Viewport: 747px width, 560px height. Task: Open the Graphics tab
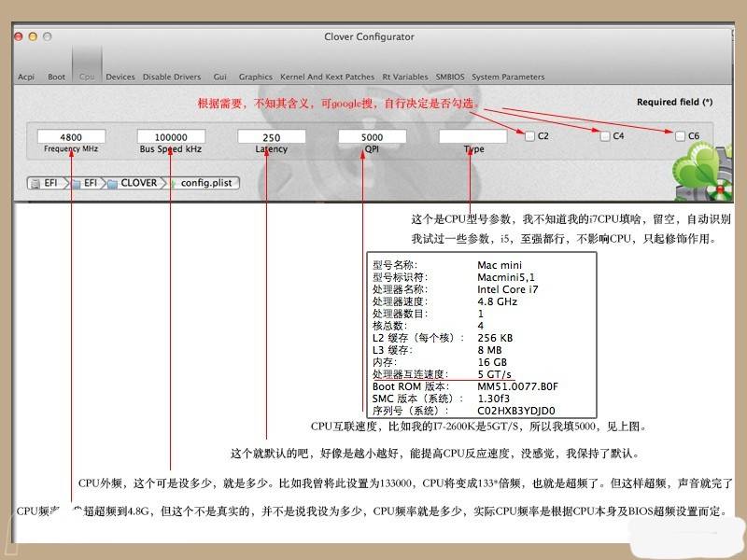[x=255, y=77]
